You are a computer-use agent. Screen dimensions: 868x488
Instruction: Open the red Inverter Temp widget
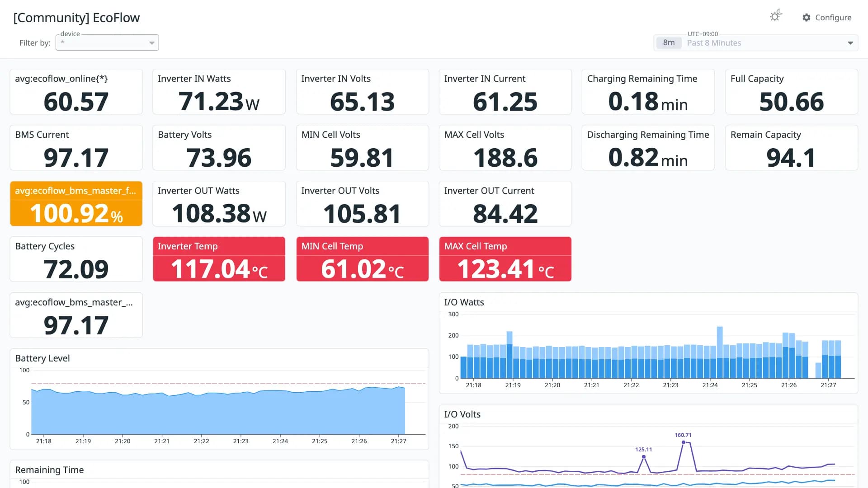coord(219,259)
